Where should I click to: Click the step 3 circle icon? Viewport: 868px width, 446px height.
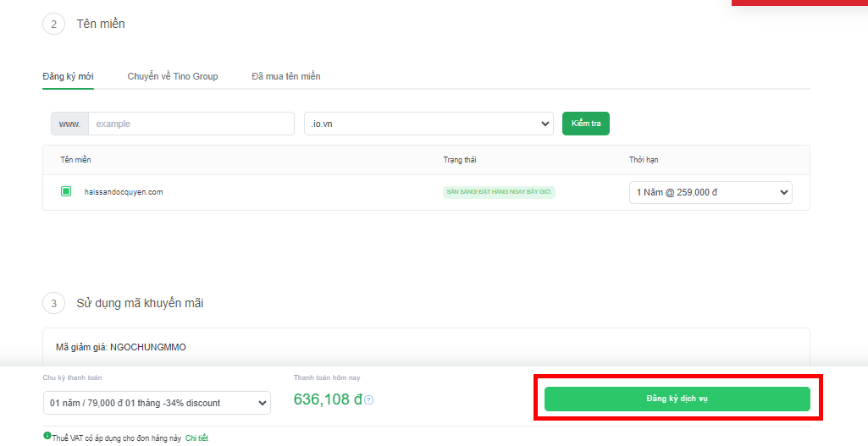53,303
